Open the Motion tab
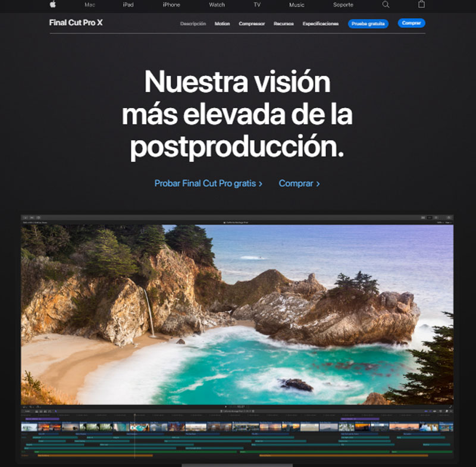 (222, 24)
